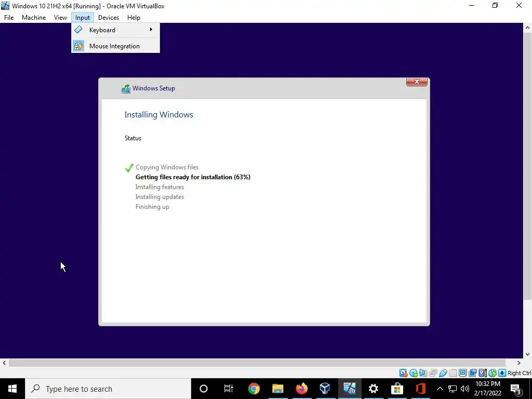Click the Type here to search box

(x=108, y=389)
